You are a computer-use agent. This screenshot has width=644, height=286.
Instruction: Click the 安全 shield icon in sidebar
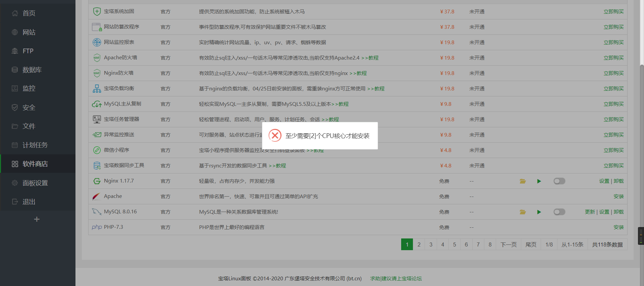pos(15,108)
